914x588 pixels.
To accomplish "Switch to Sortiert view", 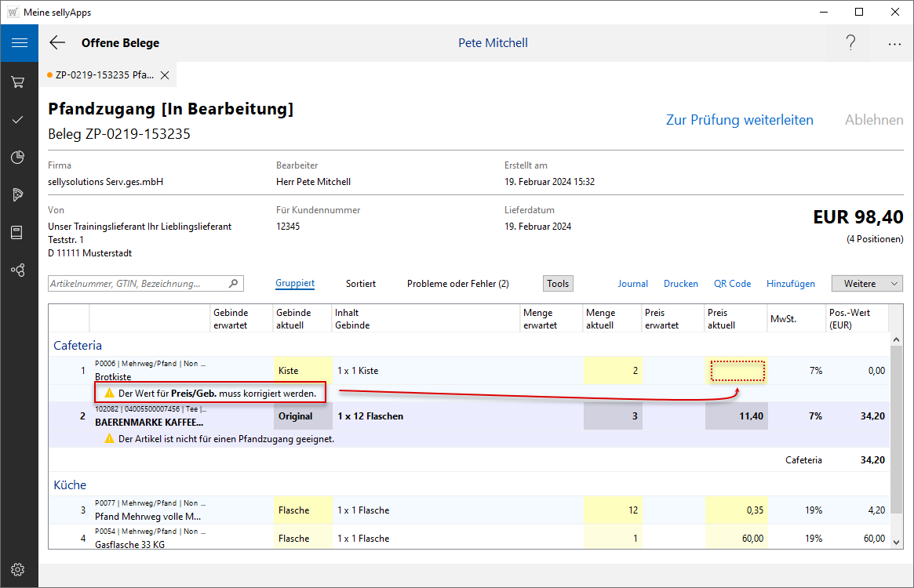I will [x=361, y=284].
